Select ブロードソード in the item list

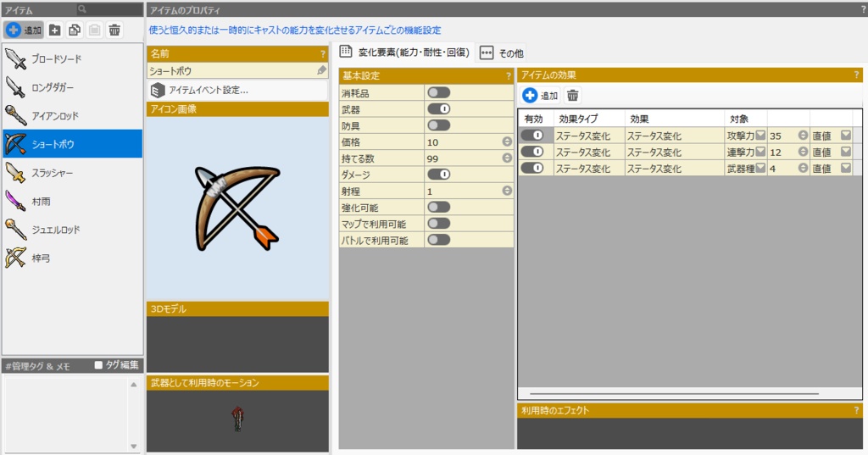[73, 58]
